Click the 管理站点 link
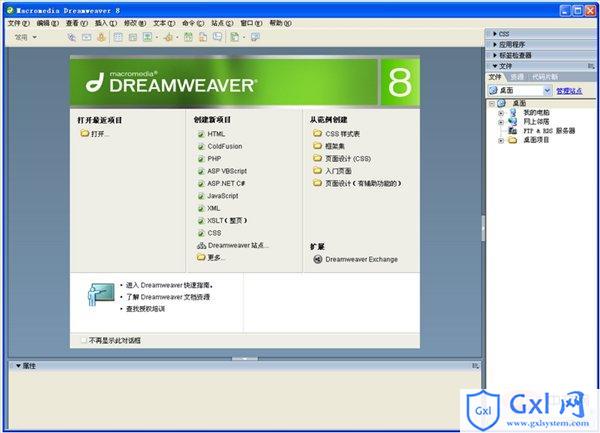Viewport: 600px width, 433px height. tap(569, 91)
